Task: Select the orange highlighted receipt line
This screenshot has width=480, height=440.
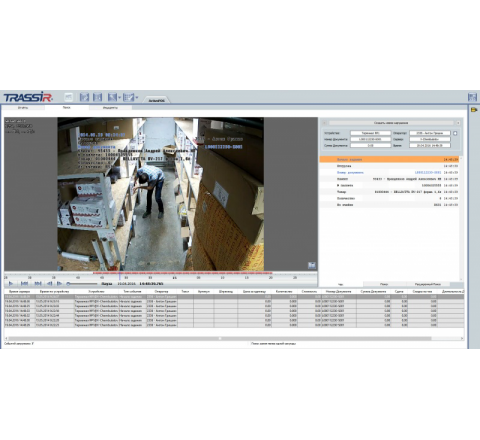Action: [x=389, y=159]
